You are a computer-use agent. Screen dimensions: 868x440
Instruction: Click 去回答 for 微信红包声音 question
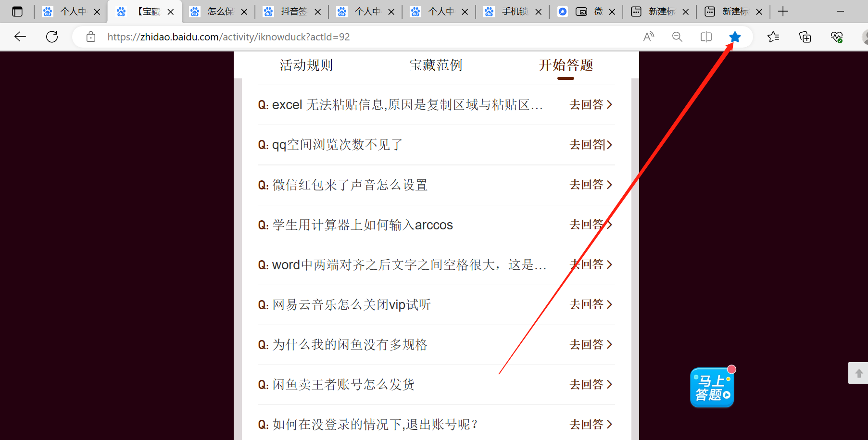pos(591,184)
